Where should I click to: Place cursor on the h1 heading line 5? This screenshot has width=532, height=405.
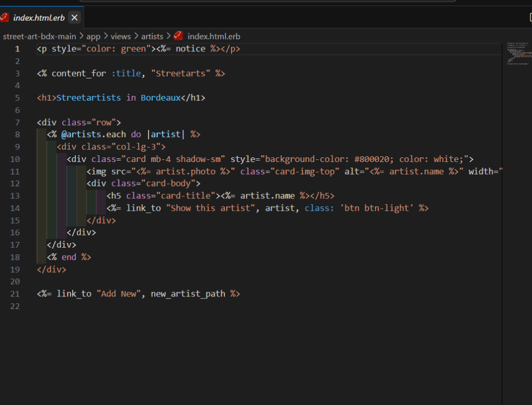(x=119, y=98)
